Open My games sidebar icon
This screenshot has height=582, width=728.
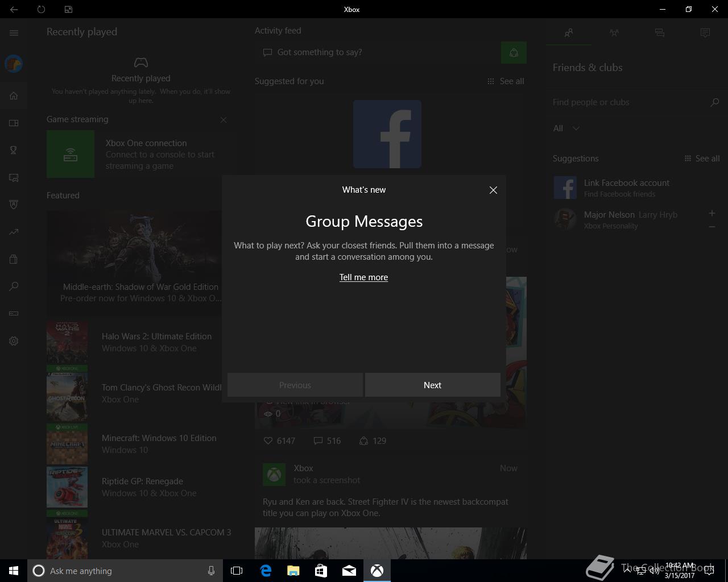(x=14, y=123)
